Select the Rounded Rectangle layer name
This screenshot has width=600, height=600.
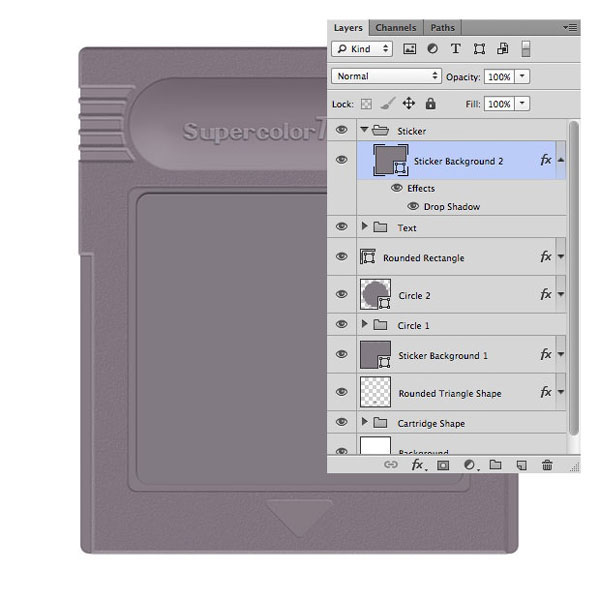point(424,258)
